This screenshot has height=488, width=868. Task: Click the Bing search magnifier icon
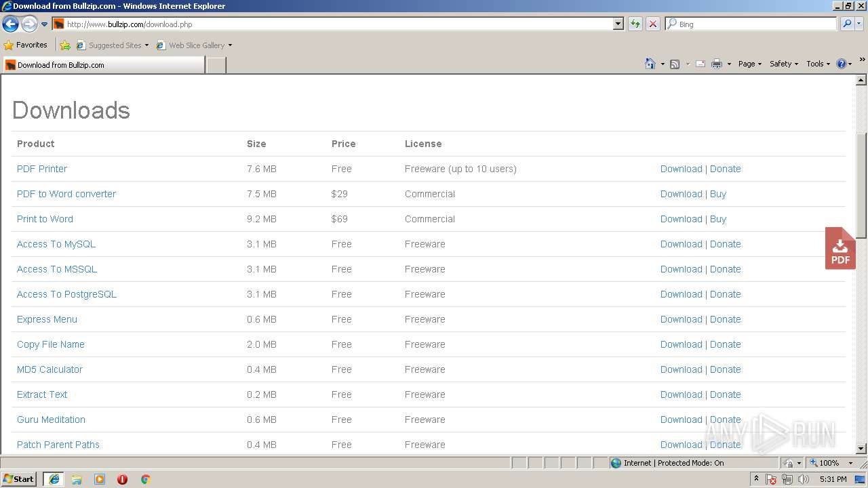(846, 24)
